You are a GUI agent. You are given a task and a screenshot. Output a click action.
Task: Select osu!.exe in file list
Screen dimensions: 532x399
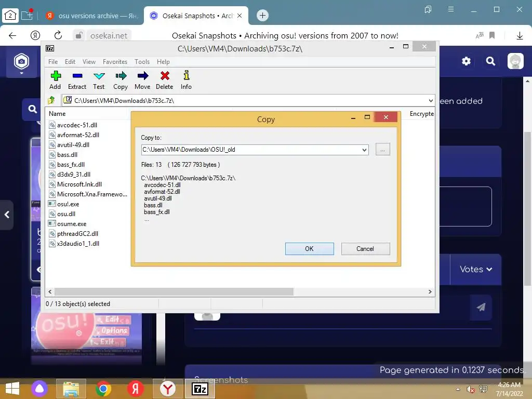[68, 204]
